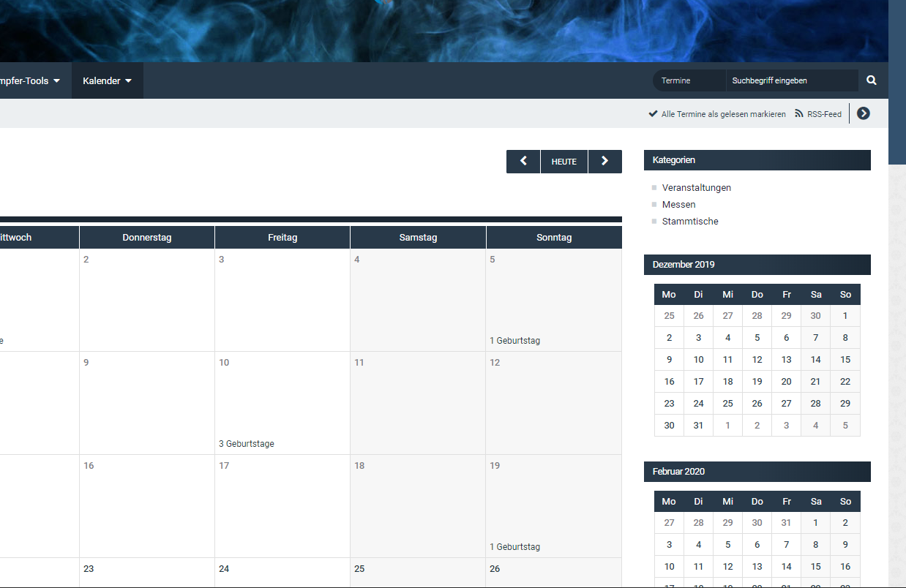Click checkmark beside Alle Termine als gelesen
The width and height of the screenshot is (906, 588).
653,114
